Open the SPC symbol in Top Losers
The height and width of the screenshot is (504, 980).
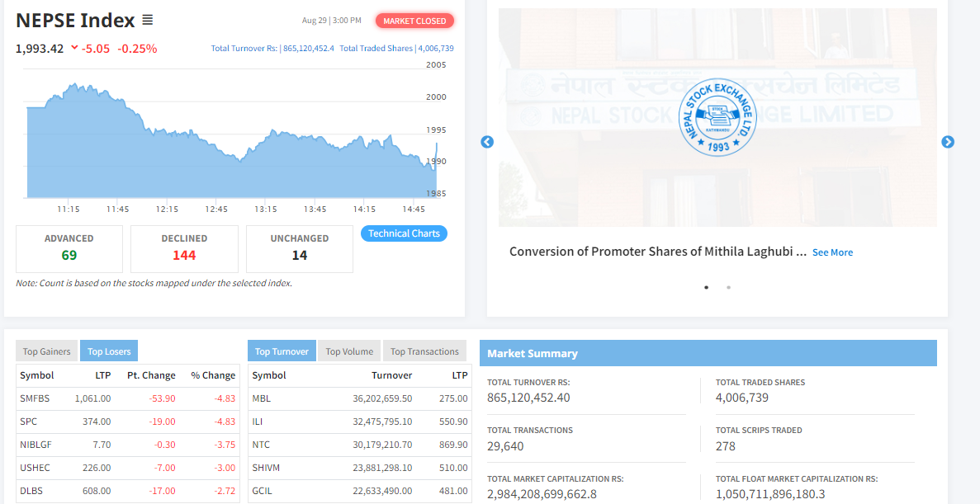(x=29, y=422)
